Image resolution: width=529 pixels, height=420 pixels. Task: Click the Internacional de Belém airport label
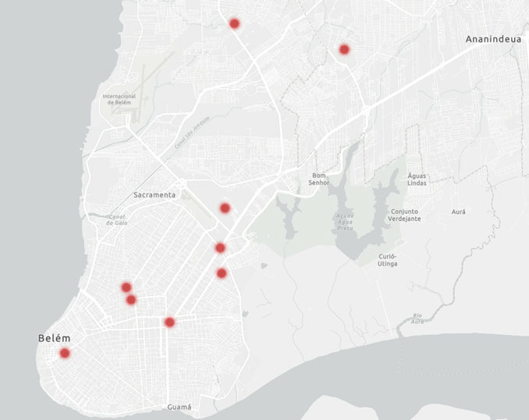click(x=119, y=99)
